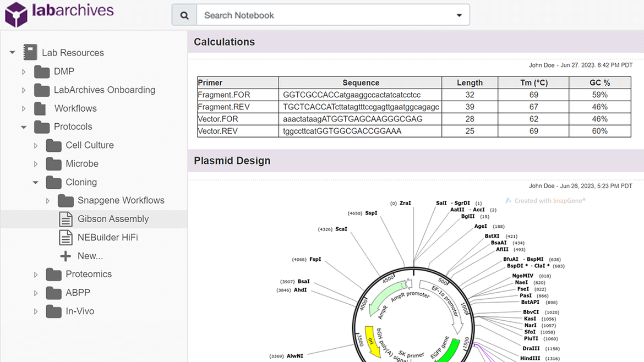Expand the DMP folder arrow
This screenshot has height=362, width=644.
coord(24,72)
